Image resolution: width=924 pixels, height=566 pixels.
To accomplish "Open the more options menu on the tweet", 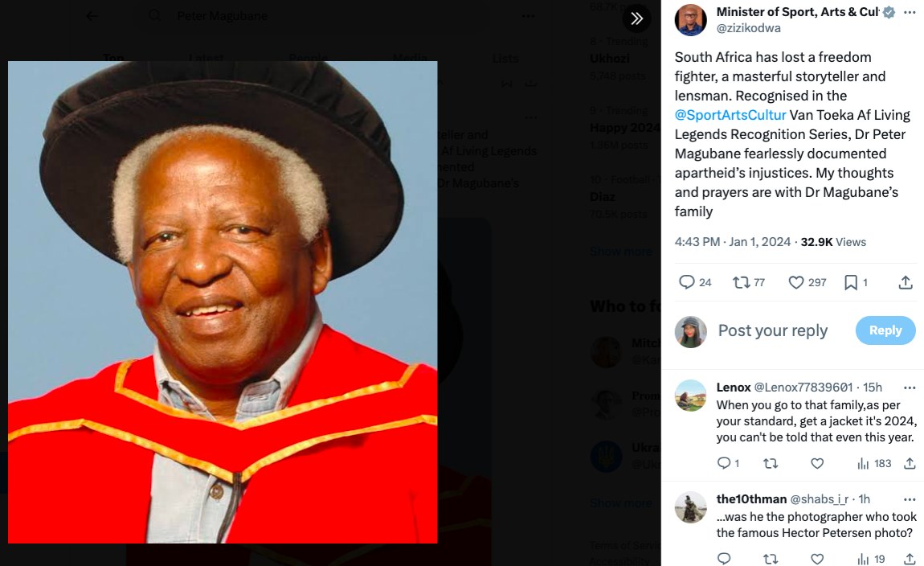I will click(x=908, y=12).
